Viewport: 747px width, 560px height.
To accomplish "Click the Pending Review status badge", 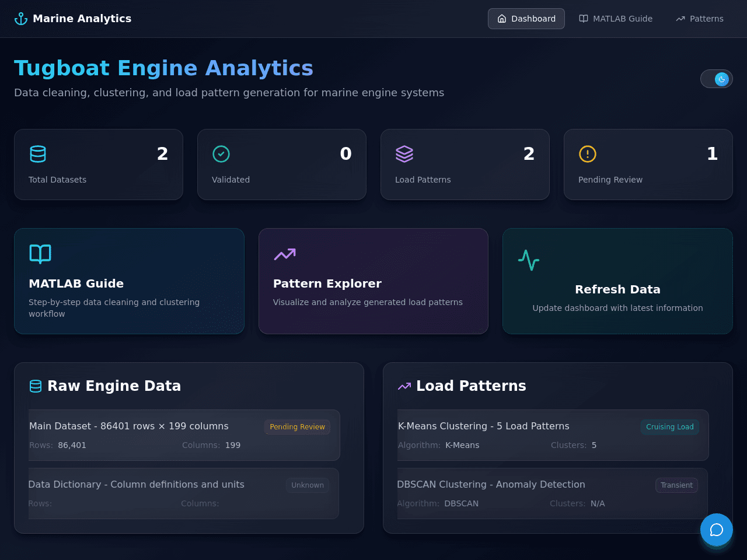I will click(x=297, y=427).
